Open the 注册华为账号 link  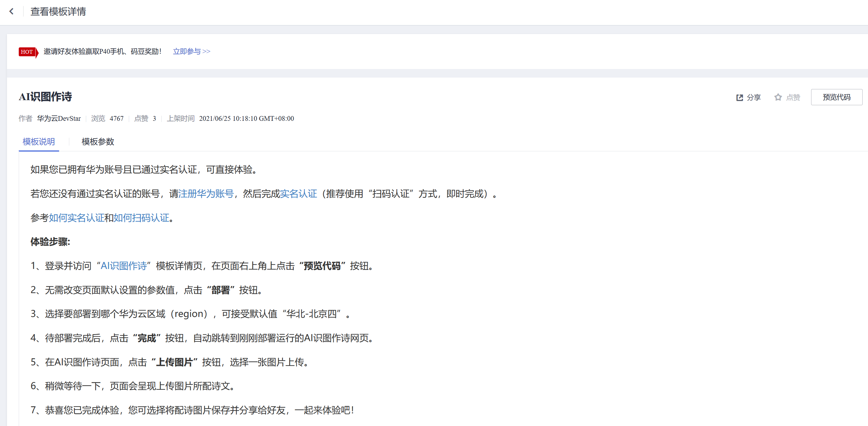coord(206,194)
